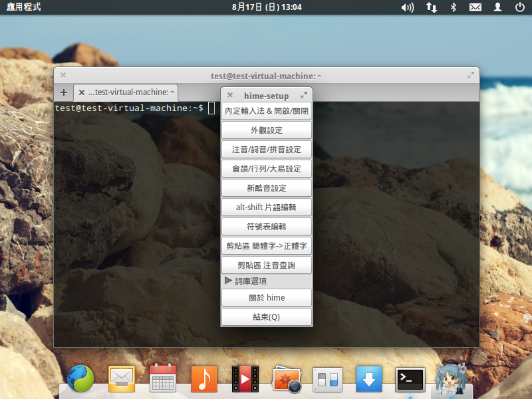The width and height of the screenshot is (532, 399).
Task: Click the hime anime character dock icon
Action: tap(452, 379)
